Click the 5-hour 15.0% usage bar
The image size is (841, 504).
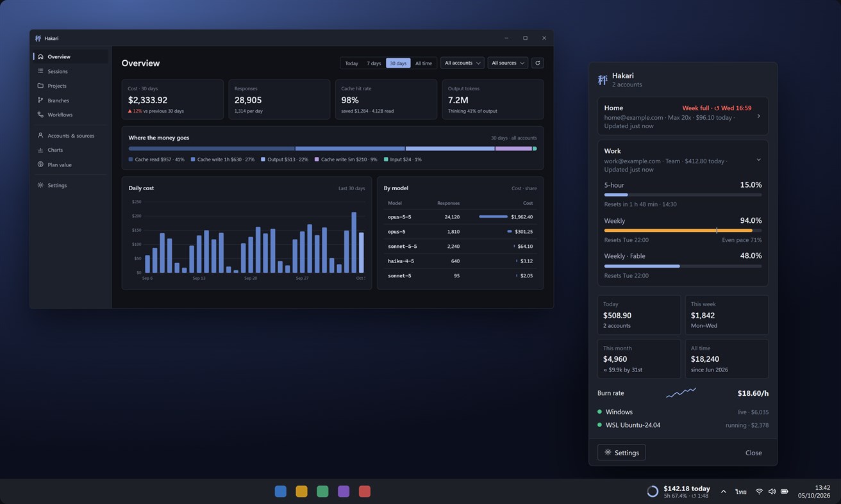point(683,195)
